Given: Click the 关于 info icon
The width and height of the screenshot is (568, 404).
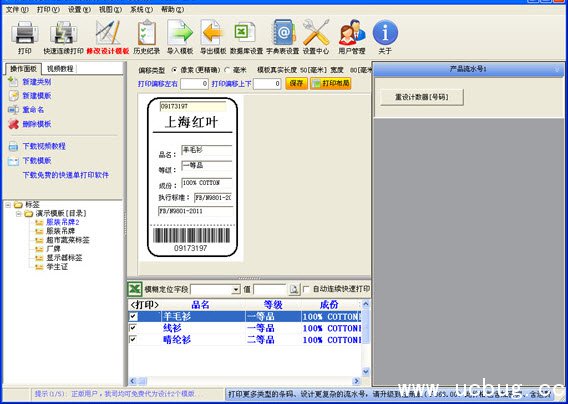Looking at the screenshot, I should pos(385,33).
